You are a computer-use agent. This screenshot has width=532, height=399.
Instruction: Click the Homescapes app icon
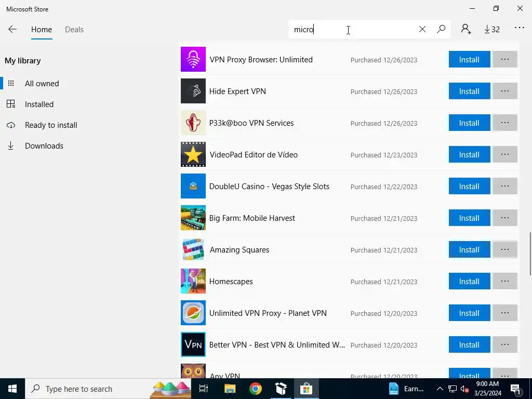[x=193, y=281]
